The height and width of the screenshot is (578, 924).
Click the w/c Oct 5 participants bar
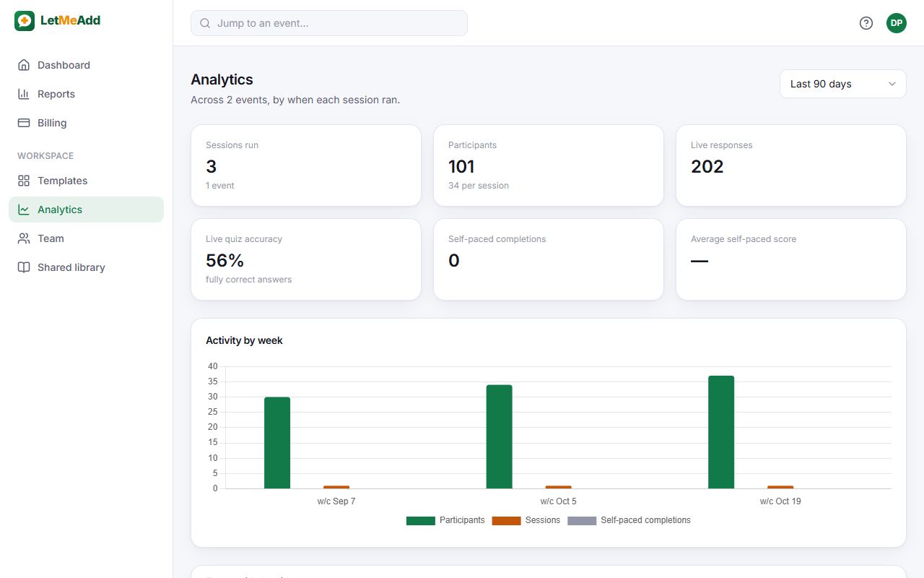[x=500, y=436]
